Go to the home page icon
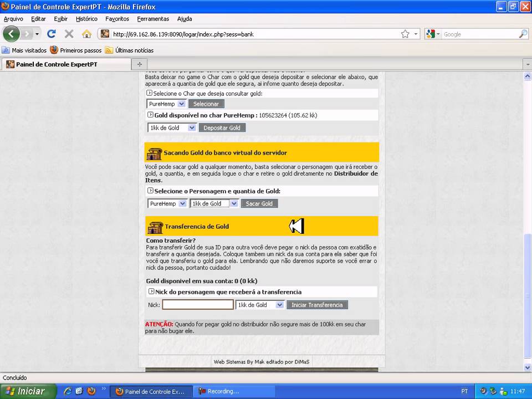This screenshot has width=532, height=399. point(86,34)
